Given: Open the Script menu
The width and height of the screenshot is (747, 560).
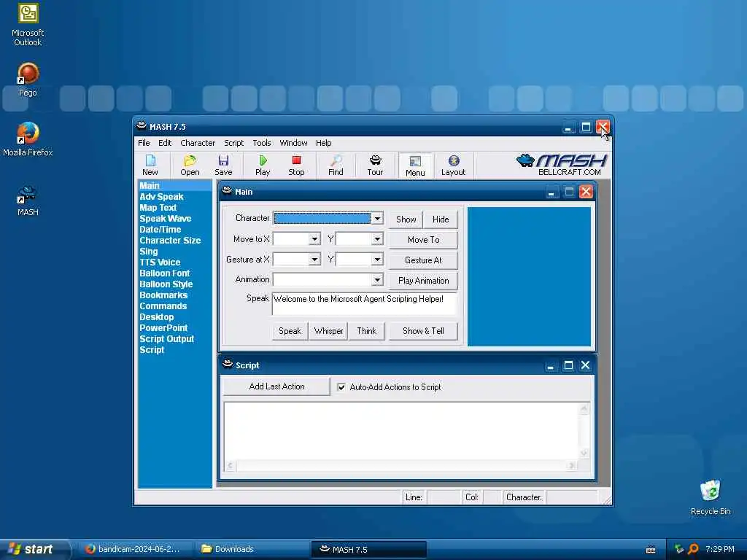Looking at the screenshot, I should point(234,143).
